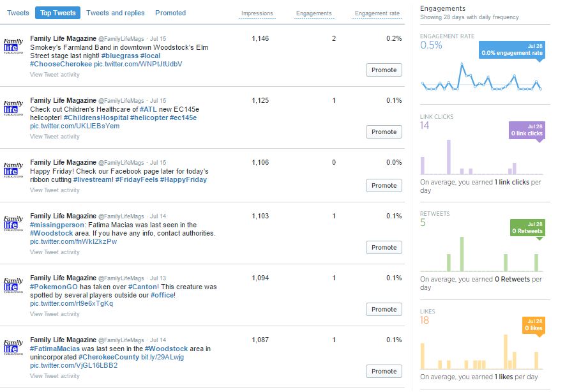
Task: Click the Impressions column header
Action: coord(257,13)
